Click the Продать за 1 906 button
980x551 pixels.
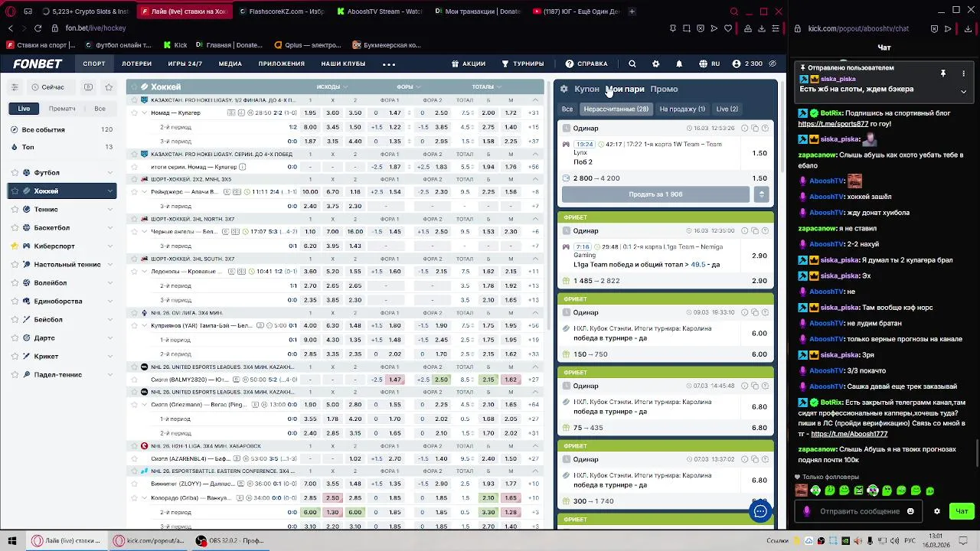click(655, 194)
